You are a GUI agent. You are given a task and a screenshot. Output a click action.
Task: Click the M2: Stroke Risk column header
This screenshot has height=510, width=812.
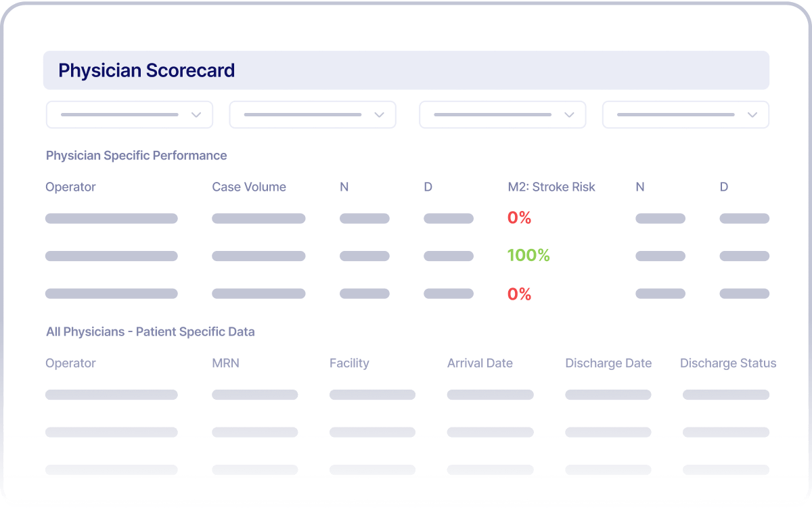(551, 187)
